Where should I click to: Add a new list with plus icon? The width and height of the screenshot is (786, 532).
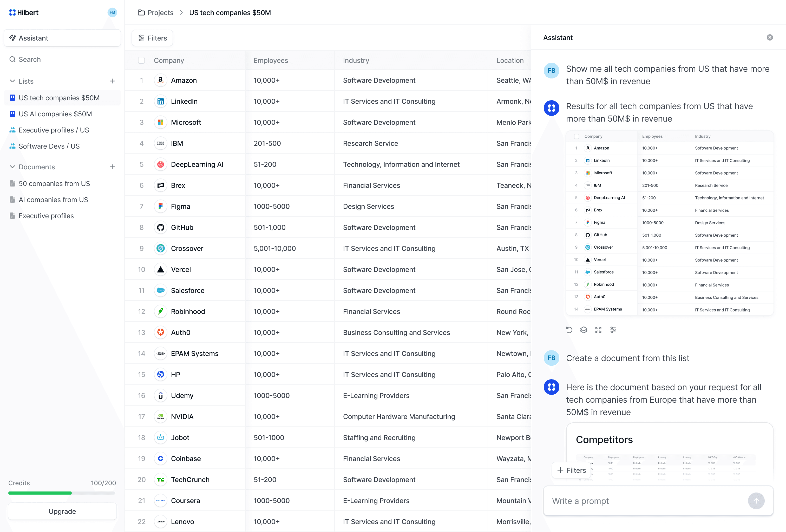[x=112, y=81]
